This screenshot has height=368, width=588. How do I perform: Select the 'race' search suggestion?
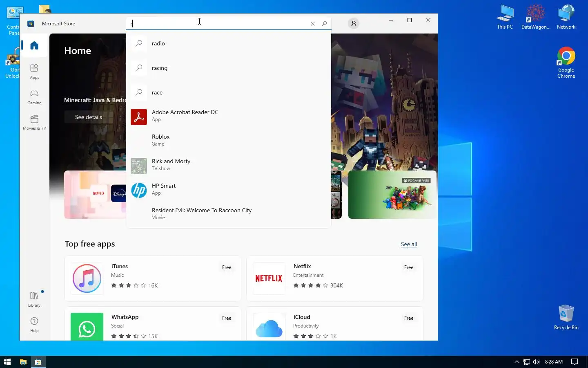coord(229,92)
